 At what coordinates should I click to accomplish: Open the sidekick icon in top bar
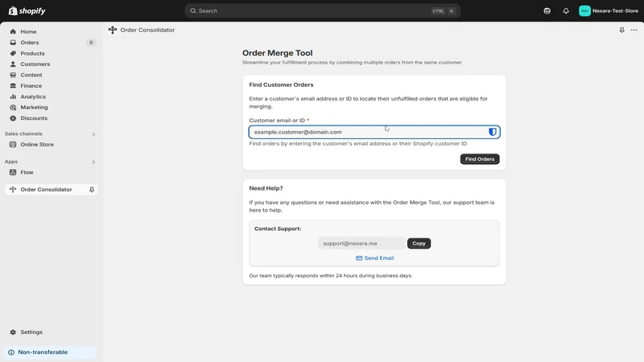(547, 10)
